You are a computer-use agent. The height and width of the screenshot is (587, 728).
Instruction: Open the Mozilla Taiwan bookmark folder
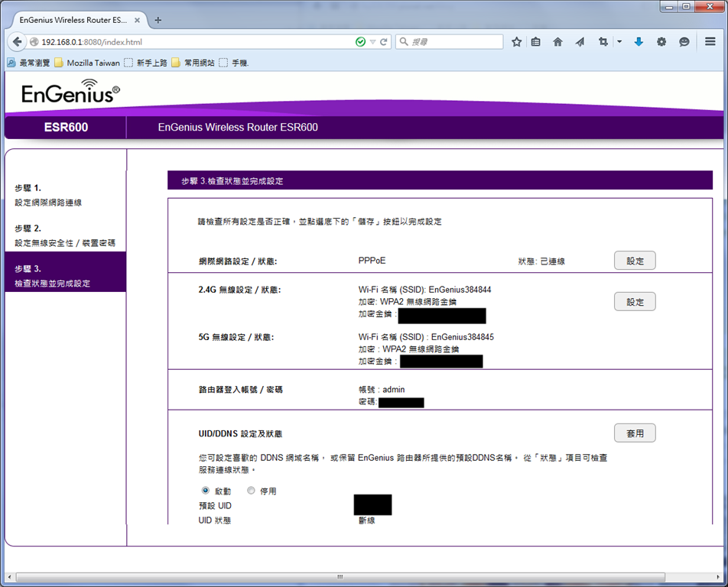point(87,63)
